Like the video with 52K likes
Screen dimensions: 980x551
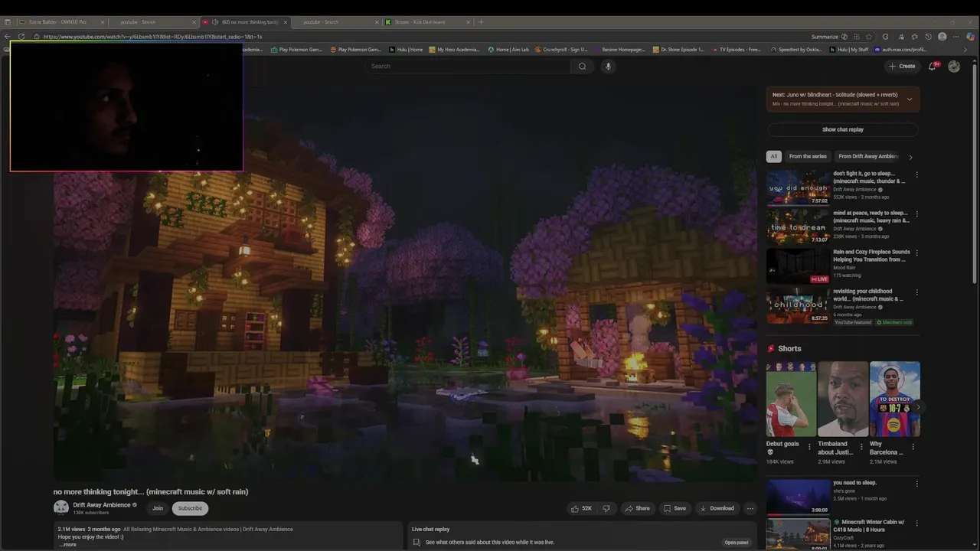581,508
